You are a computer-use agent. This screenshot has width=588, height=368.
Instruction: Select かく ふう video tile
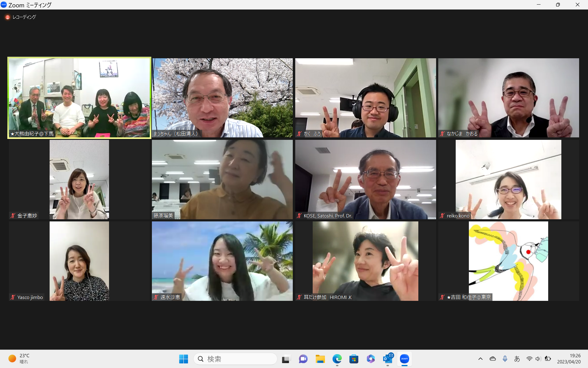click(x=365, y=98)
